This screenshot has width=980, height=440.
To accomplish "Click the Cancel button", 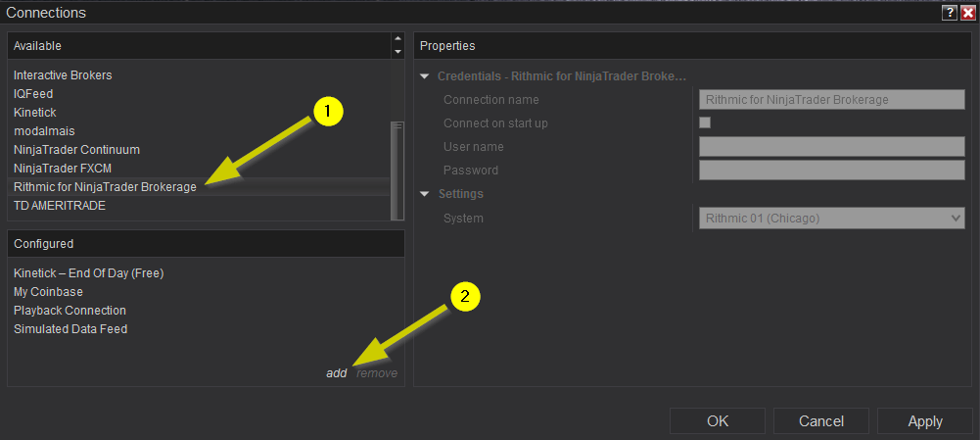I will (x=821, y=421).
